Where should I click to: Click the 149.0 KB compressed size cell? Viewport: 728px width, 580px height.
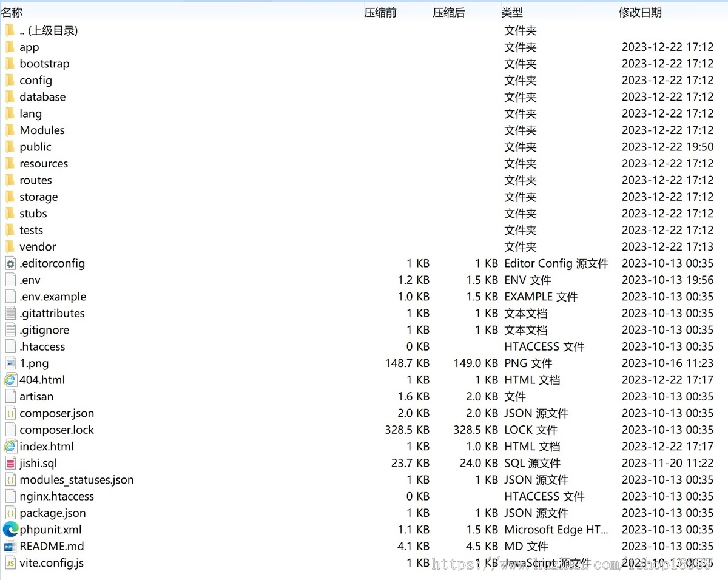[x=476, y=363]
